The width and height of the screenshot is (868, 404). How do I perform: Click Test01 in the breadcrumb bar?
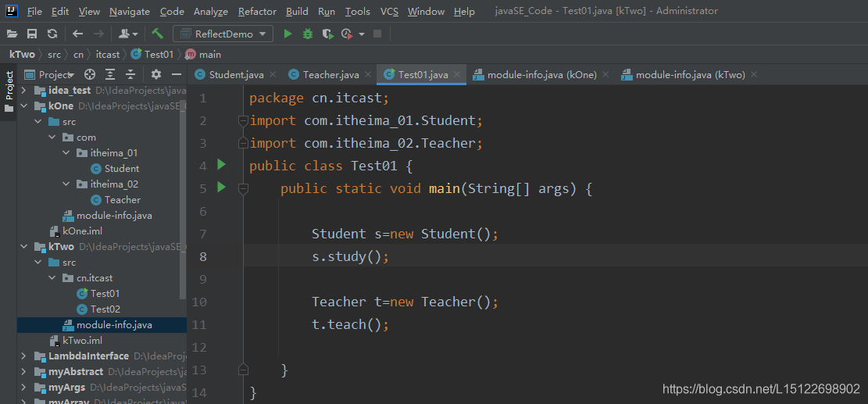(x=153, y=54)
